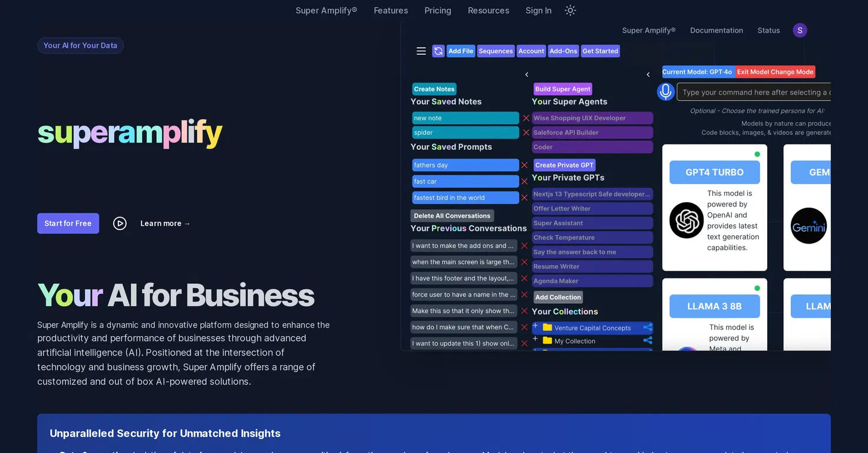The height and width of the screenshot is (453, 868).
Task: Activate the microphone voice input icon
Action: [666, 91]
